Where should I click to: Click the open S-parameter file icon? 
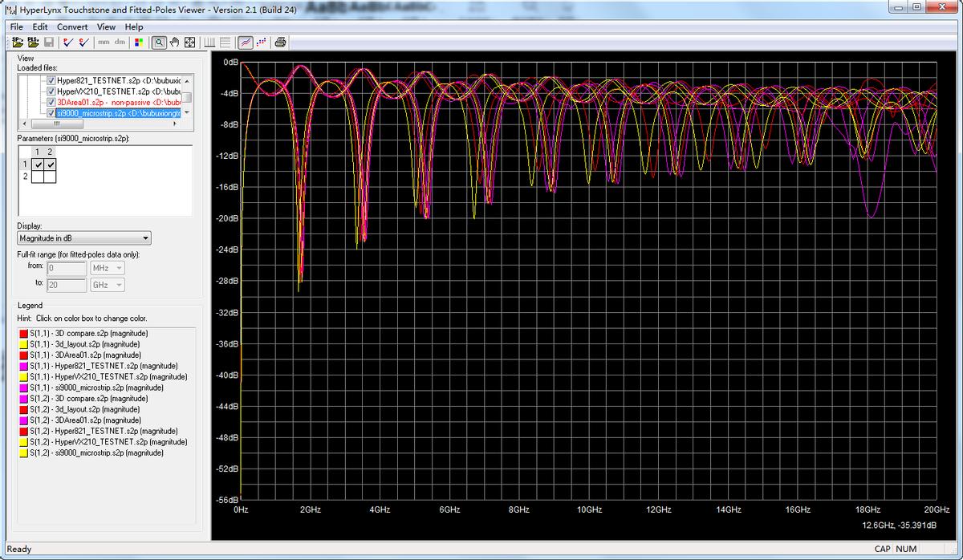pos(18,42)
